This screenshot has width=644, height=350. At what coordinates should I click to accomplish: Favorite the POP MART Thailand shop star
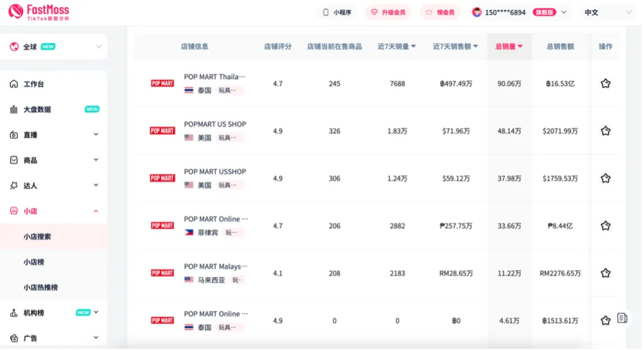[x=606, y=84]
